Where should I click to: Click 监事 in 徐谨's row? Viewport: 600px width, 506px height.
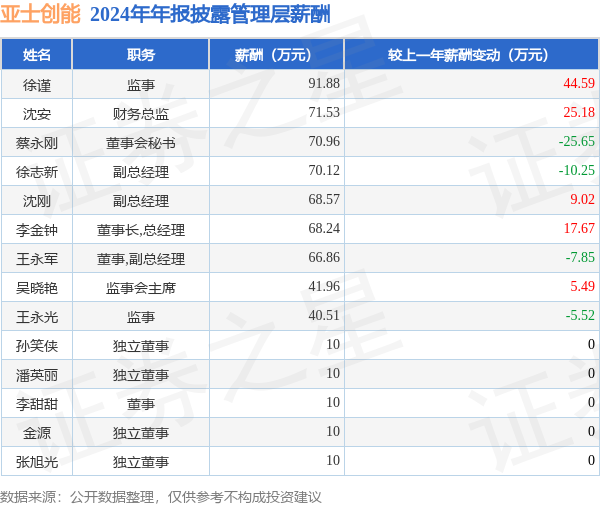tap(141, 85)
